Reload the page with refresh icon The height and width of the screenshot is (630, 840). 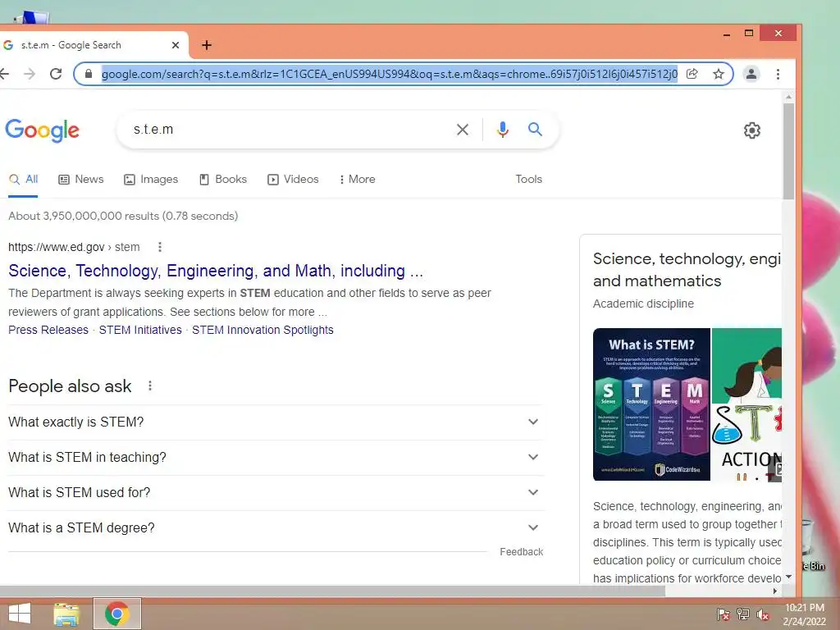click(56, 74)
